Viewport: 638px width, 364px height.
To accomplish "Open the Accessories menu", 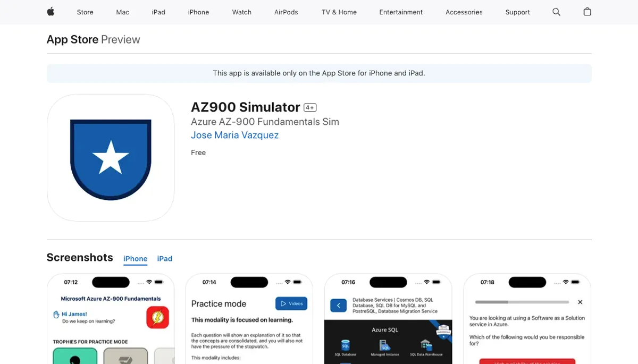I will (464, 12).
